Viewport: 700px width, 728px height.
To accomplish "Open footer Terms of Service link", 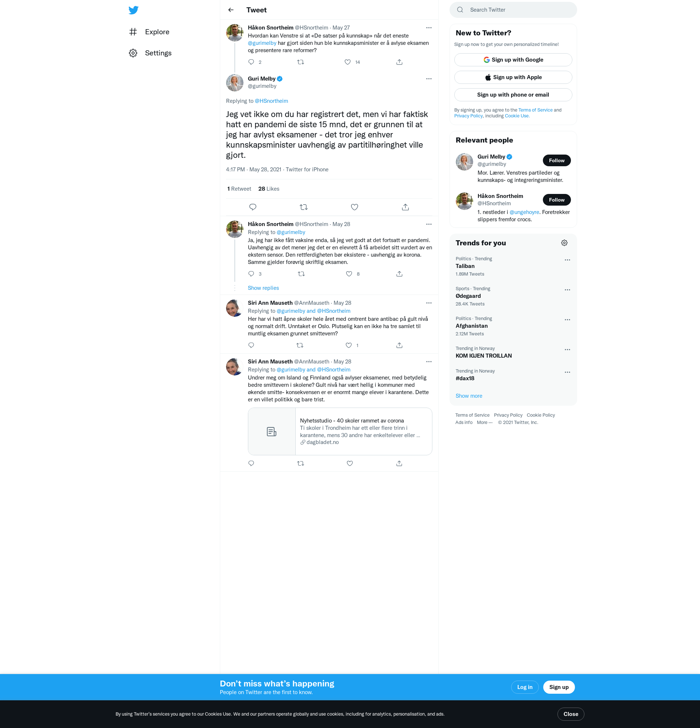I will 472,415.
